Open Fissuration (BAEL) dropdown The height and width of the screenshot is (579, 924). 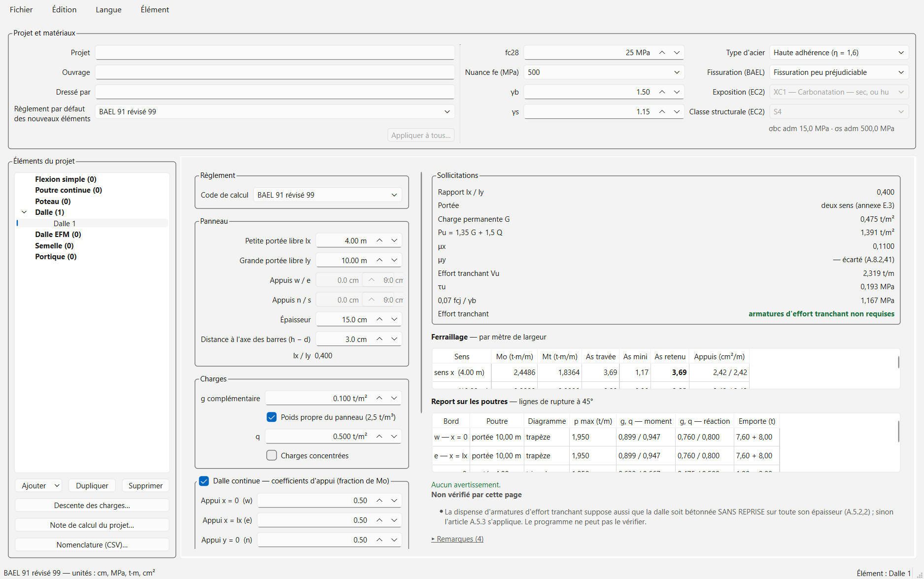(x=839, y=72)
